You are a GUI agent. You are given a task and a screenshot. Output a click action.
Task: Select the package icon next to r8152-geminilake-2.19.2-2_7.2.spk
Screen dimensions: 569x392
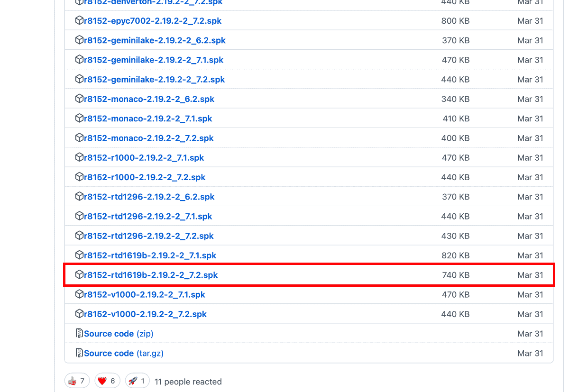pos(79,79)
